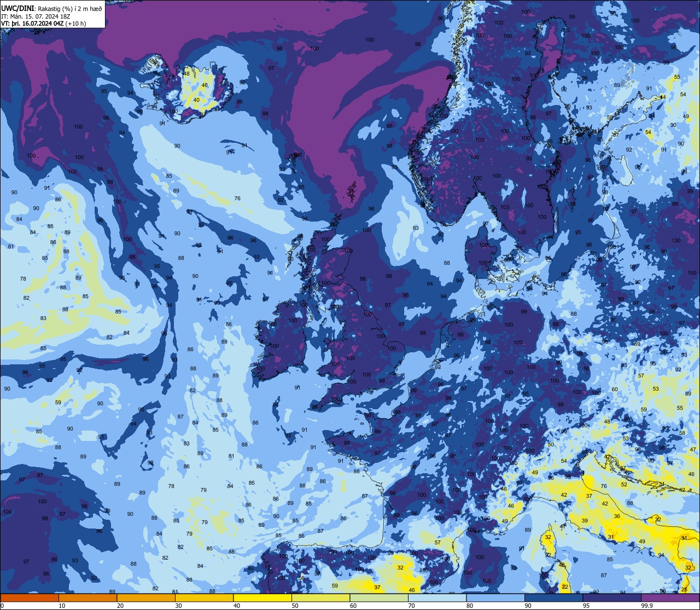Image resolution: width=700 pixels, height=610 pixels.
Task: Click the "36" humidity value over Italy
Action: coord(617,516)
